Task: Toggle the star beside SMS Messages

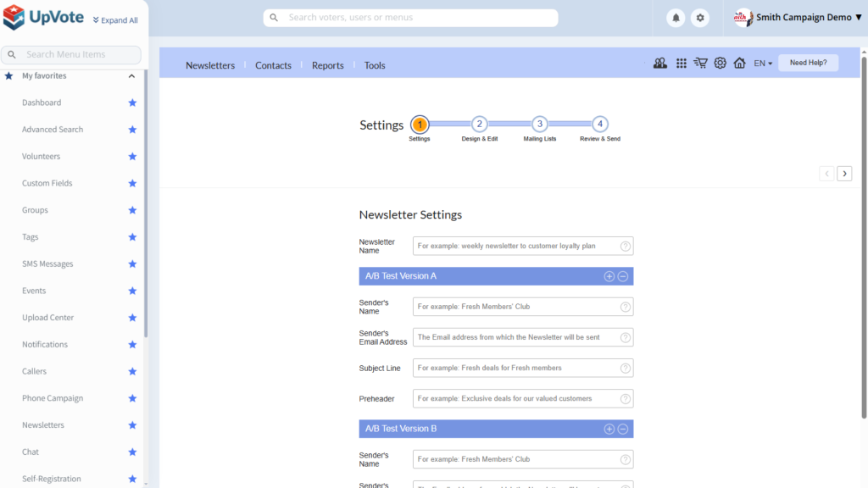Action: pyautogui.click(x=132, y=264)
